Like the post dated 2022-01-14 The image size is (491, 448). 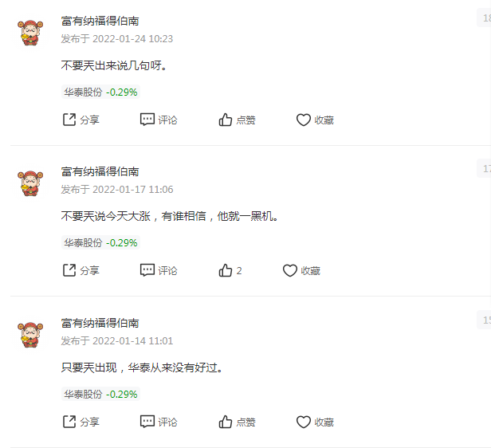[x=237, y=422]
